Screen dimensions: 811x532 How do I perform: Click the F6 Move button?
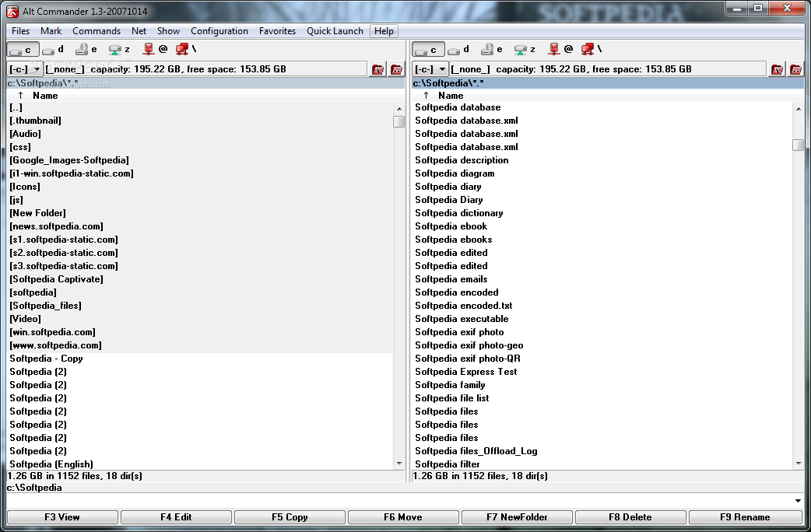tap(403, 517)
